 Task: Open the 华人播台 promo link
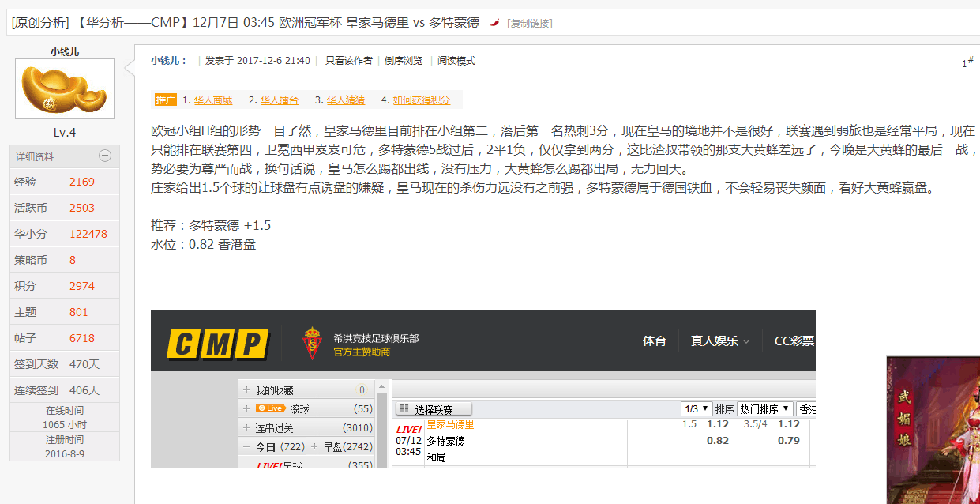[x=280, y=100]
